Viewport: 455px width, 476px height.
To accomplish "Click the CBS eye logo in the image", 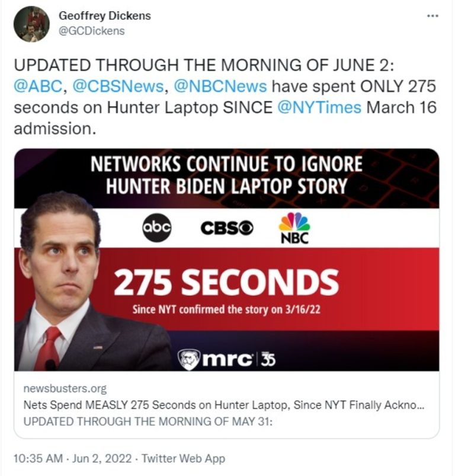I will tap(227, 228).
